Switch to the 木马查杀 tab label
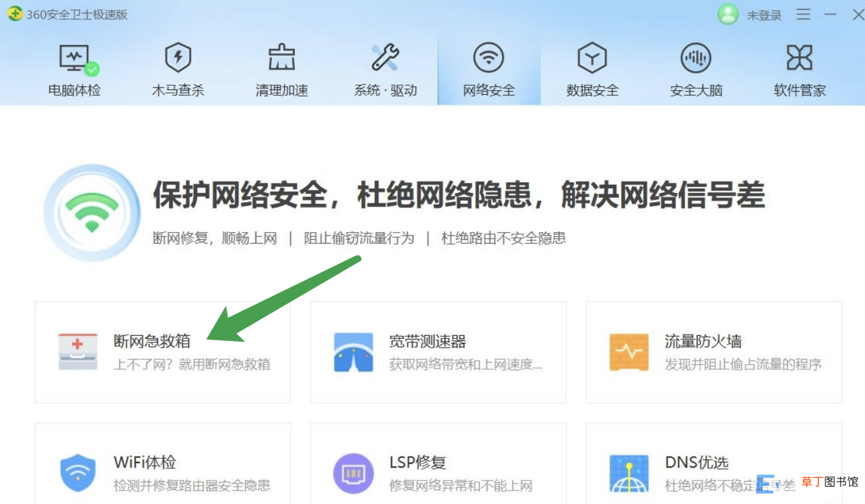This screenshot has height=504, width=865. [x=178, y=90]
